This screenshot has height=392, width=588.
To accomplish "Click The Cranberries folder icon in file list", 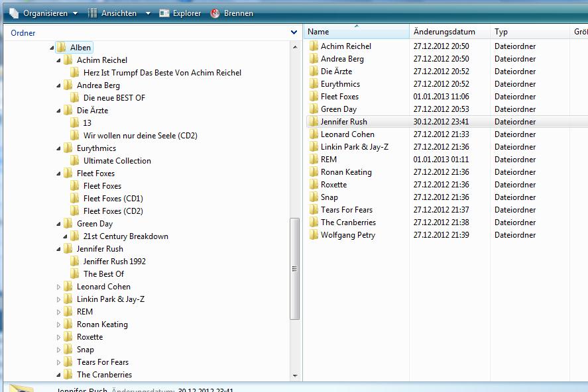I will click(x=314, y=222).
